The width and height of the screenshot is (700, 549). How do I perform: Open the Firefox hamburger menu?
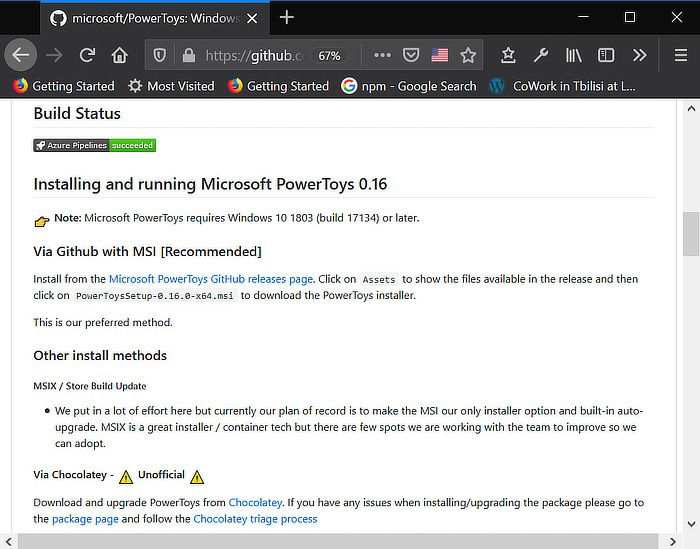(680, 55)
